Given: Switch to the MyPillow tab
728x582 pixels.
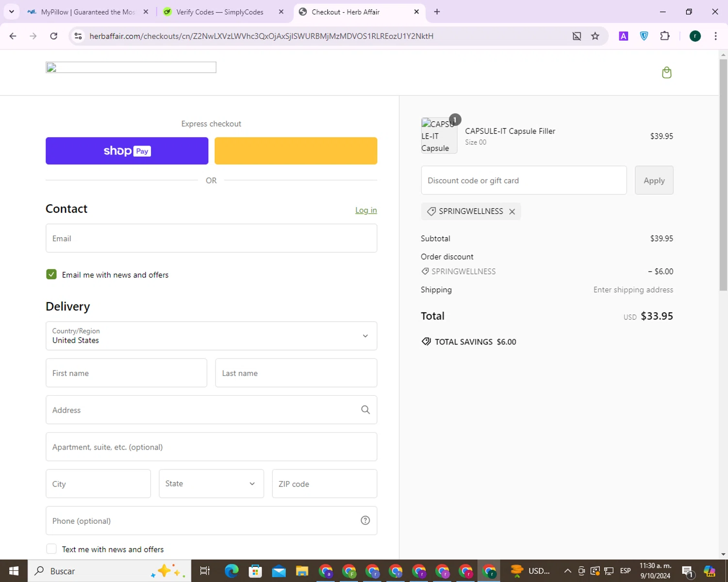Looking at the screenshot, I should [88, 12].
